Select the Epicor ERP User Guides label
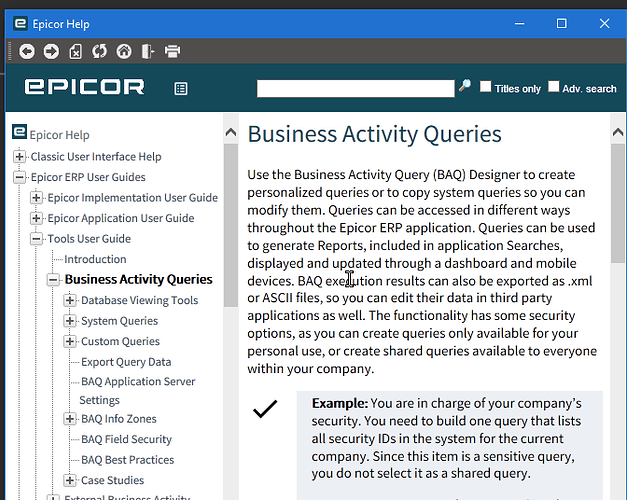 pyautogui.click(x=88, y=177)
